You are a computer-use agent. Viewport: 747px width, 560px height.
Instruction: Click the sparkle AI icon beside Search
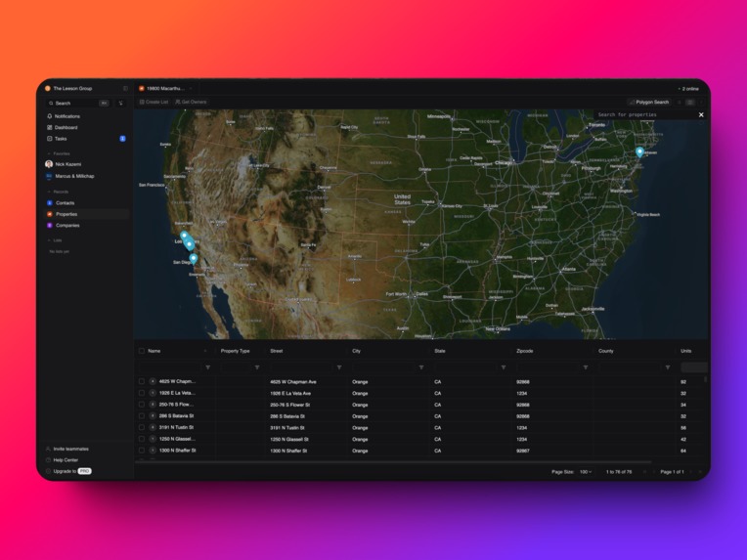tap(121, 103)
